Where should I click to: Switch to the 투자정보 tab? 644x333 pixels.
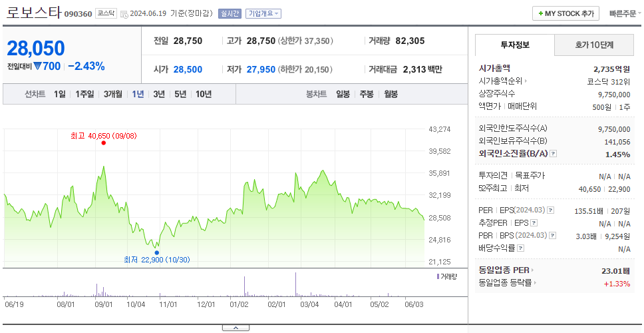[515, 45]
